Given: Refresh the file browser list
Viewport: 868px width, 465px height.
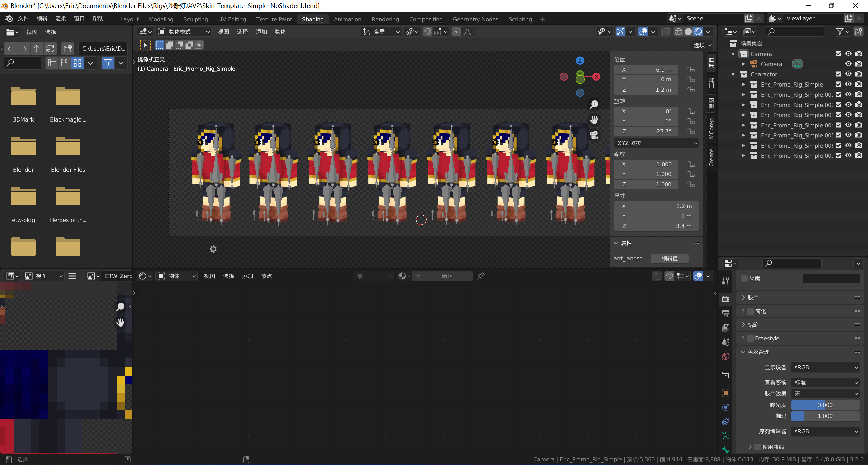Looking at the screenshot, I should tap(50, 49).
